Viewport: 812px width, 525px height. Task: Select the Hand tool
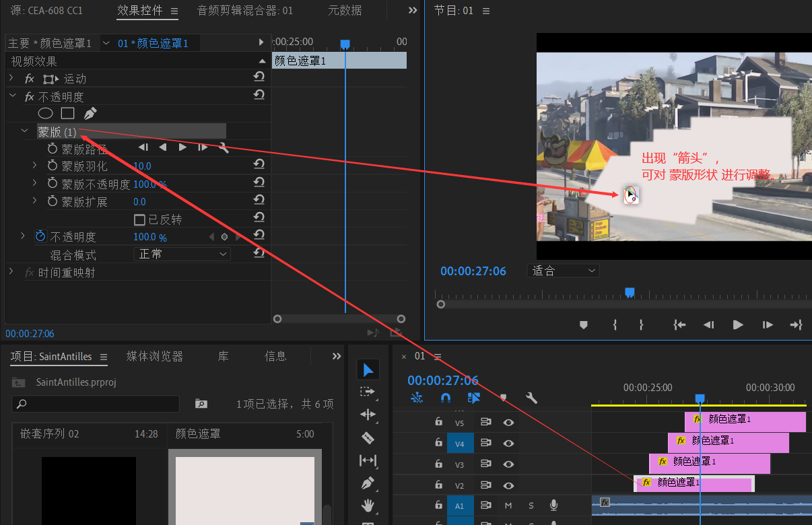coord(368,505)
